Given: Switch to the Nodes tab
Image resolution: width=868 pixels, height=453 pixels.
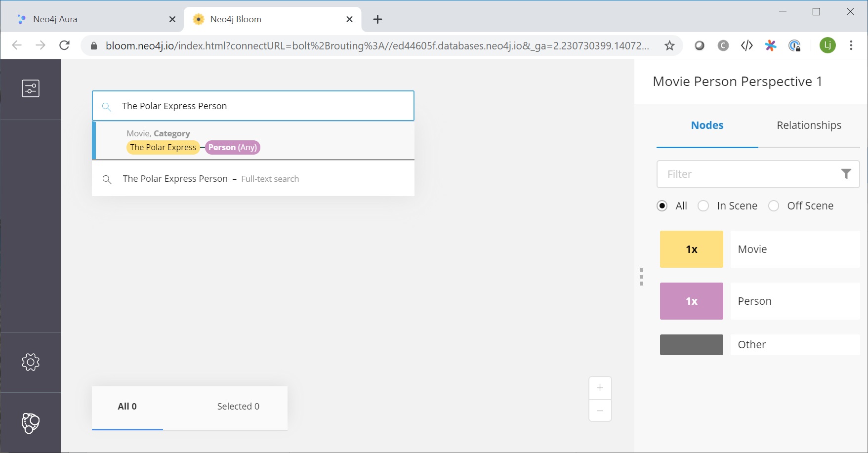Looking at the screenshot, I should [x=707, y=125].
